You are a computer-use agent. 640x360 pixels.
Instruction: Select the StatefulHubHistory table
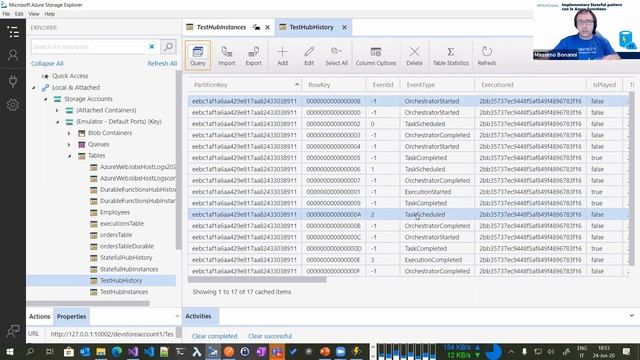[x=126, y=258]
